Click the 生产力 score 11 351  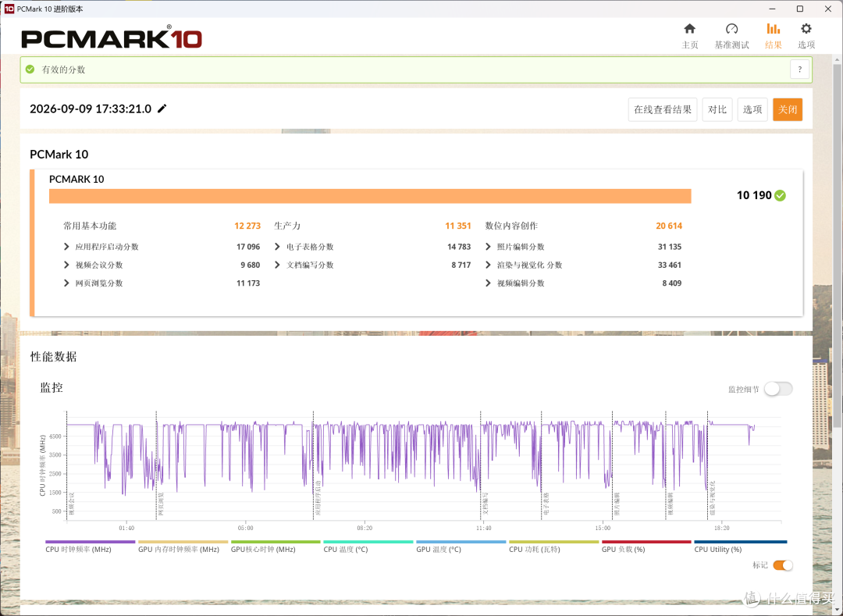coord(458,226)
